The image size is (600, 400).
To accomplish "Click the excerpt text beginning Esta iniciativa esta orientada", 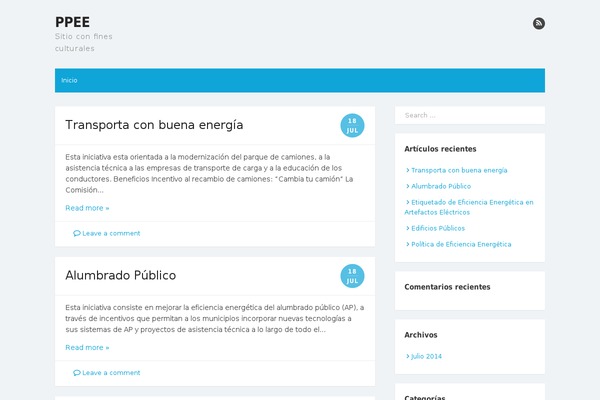I will pos(209,173).
